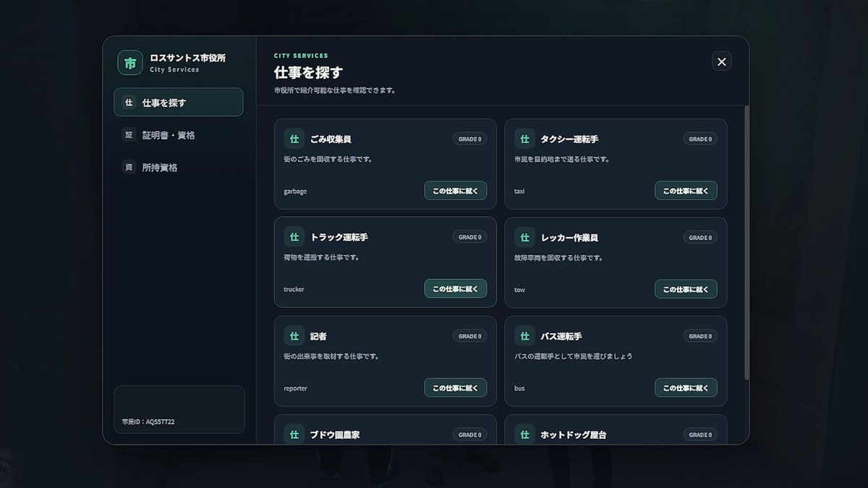This screenshot has width=868, height=488.
Task: Click the 仕 icon on ホットドッグ屋台 card
Action: 524,435
